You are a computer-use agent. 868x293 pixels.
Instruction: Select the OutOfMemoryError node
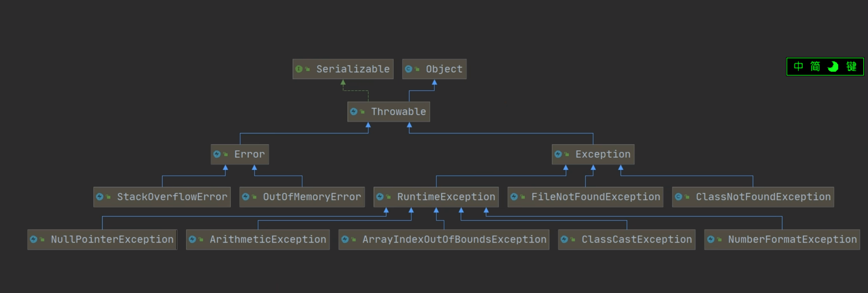click(302, 197)
